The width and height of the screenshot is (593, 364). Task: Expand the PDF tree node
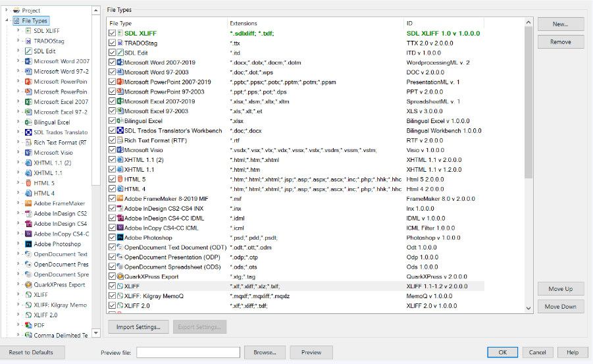(x=18, y=325)
